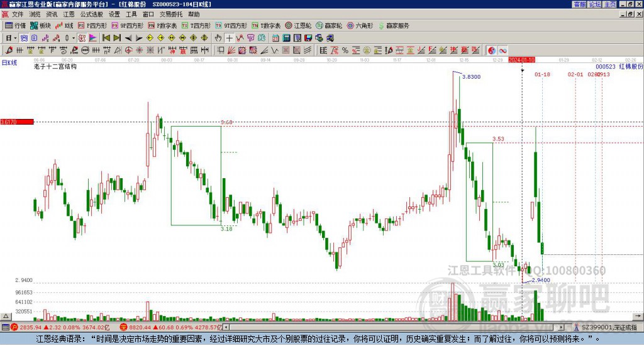Select the hand pan tool
The width and height of the screenshot is (644, 345).
(218, 38)
